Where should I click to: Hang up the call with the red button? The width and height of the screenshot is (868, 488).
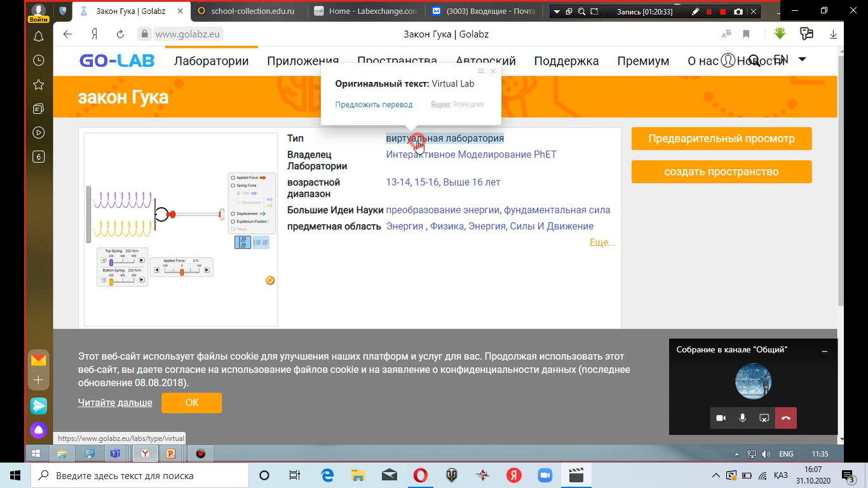point(786,418)
